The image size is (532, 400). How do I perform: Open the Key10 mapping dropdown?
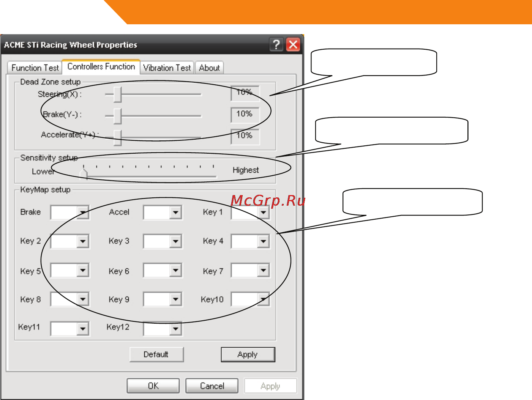pos(263,299)
